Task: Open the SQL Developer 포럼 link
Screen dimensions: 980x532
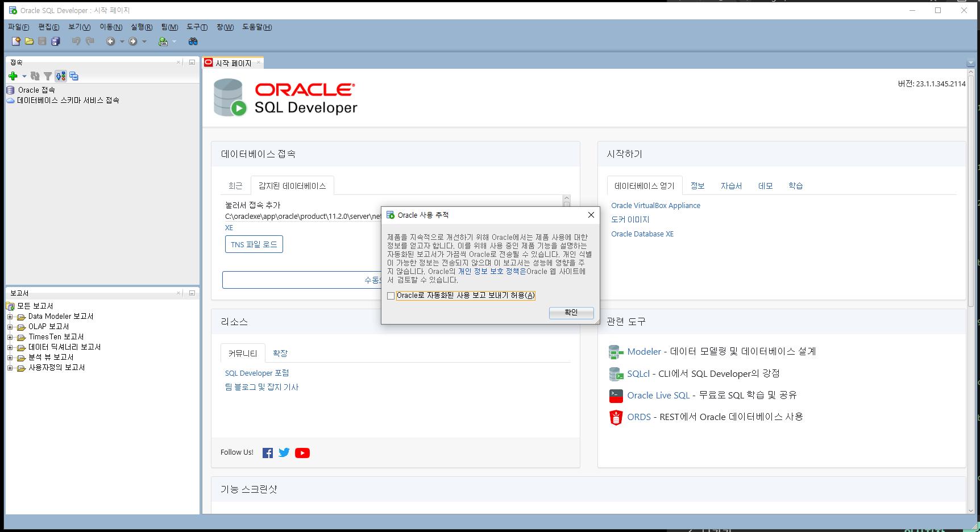Action: point(257,373)
